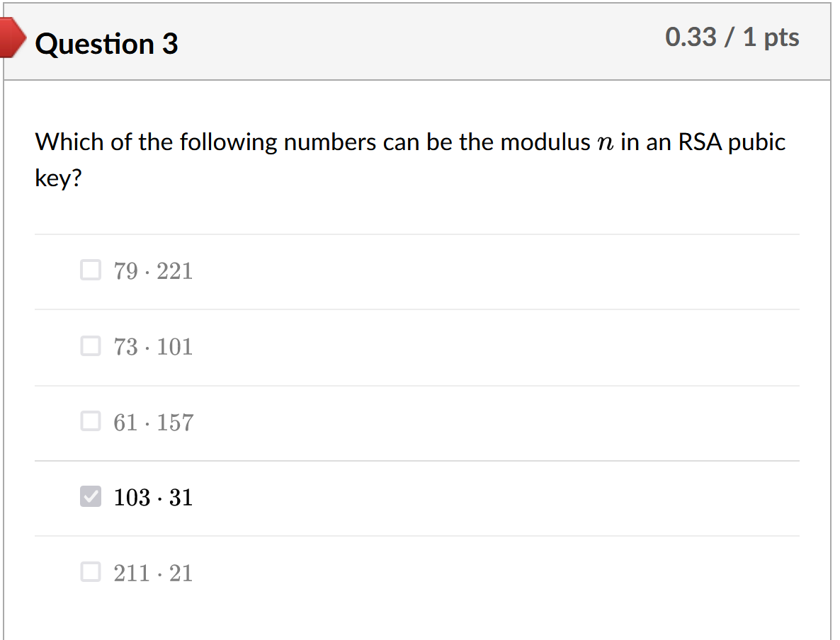
Task: Check the answer option 211 · 21
Action: coord(91,572)
